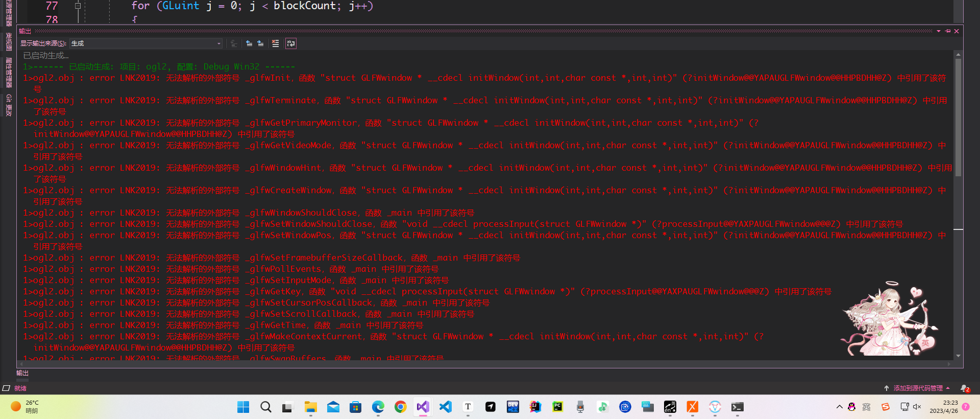Open the Git 更改 side tab
The image size is (980, 419).
click(9, 105)
